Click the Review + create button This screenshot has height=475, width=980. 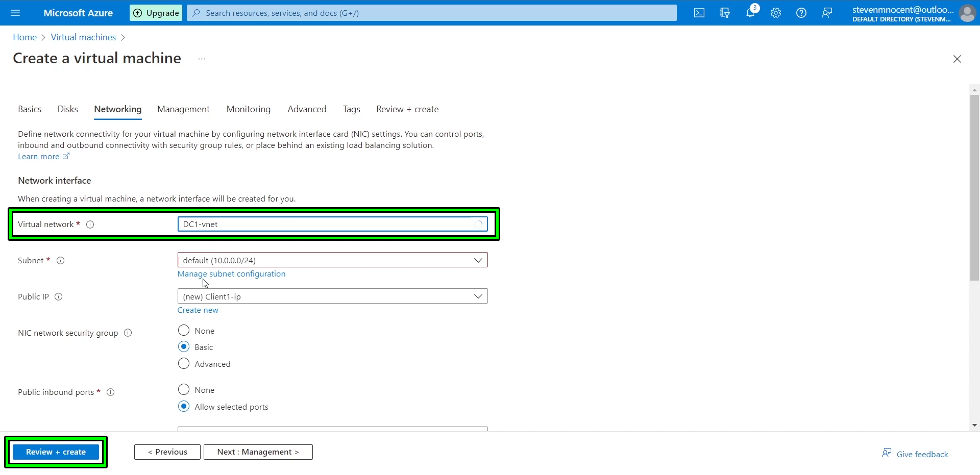[x=56, y=452]
